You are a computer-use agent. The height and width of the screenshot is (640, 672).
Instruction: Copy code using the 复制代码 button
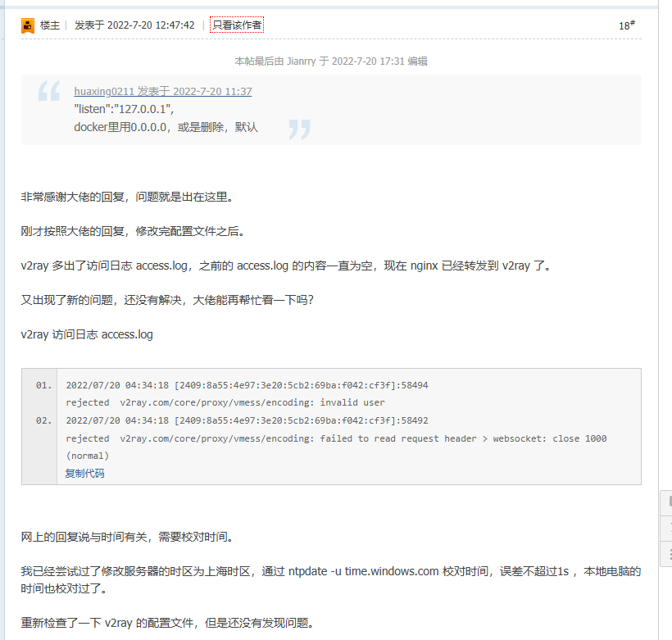[85, 473]
